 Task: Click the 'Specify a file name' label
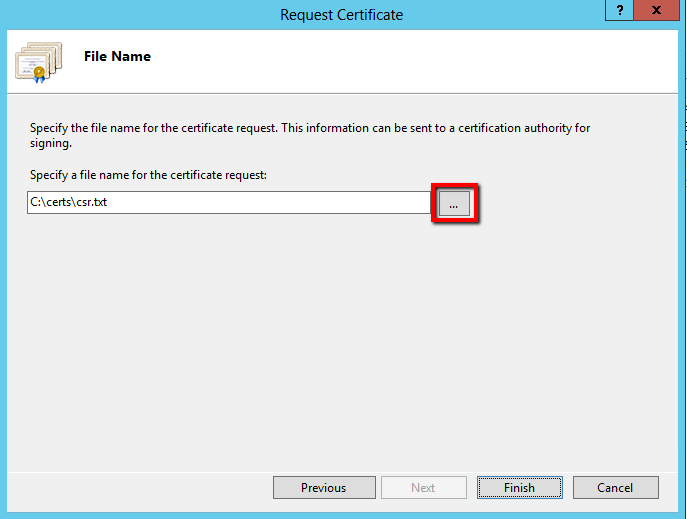pos(147,176)
